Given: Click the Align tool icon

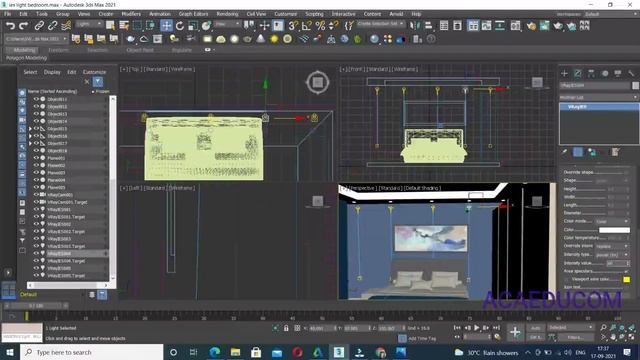Looking at the screenshot, I should 428,26.
